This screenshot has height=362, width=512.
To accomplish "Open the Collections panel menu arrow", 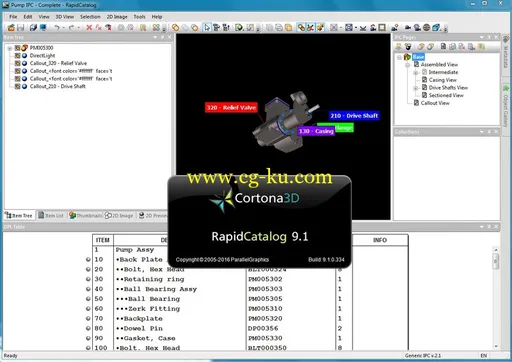I will pos(482,132).
